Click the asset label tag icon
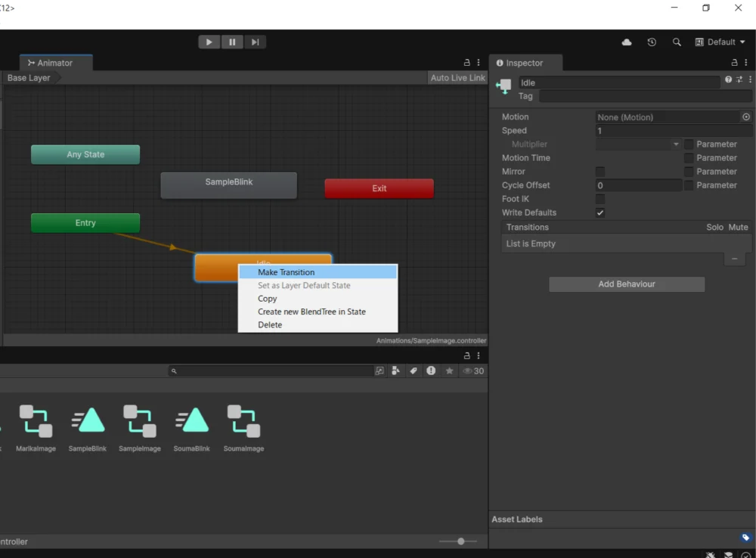This screenshot has height=558, width=756. (x=745, y=538)
